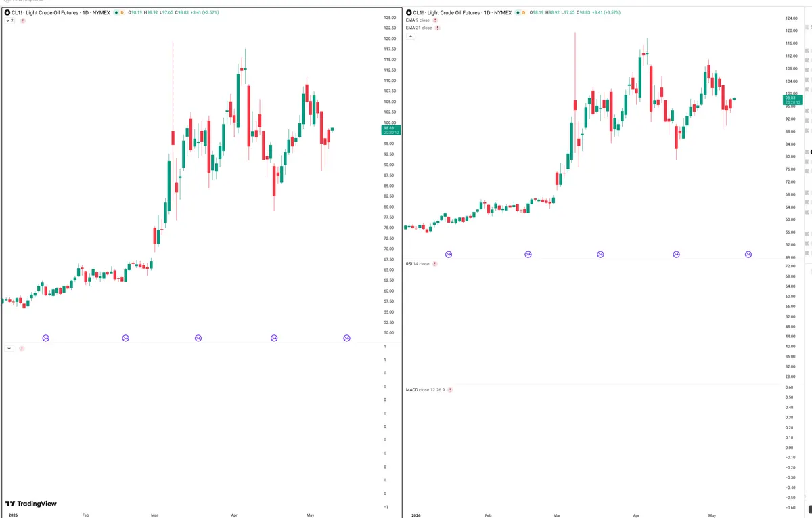This screenshot has width=812, height=518.
Task: Select the MACD close 12 26 9 indicator label
Action: click(x=426, y=390)
